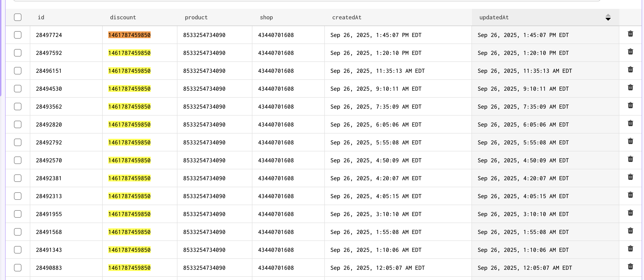Open the orange-highlighted discount 1461787459850 value

[129, 35]
